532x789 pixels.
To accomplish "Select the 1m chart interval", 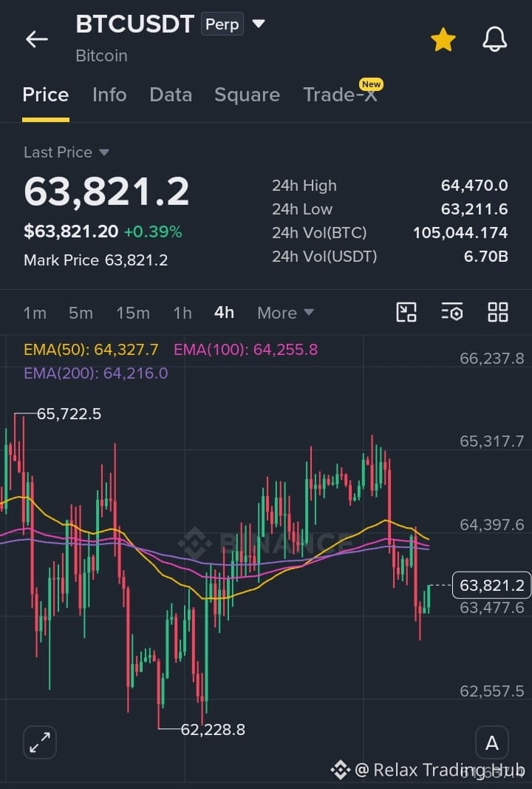I will [35, 313].
